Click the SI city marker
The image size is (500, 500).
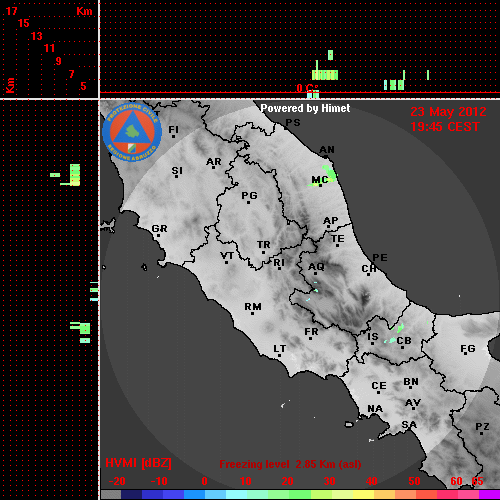coord(177,176)
